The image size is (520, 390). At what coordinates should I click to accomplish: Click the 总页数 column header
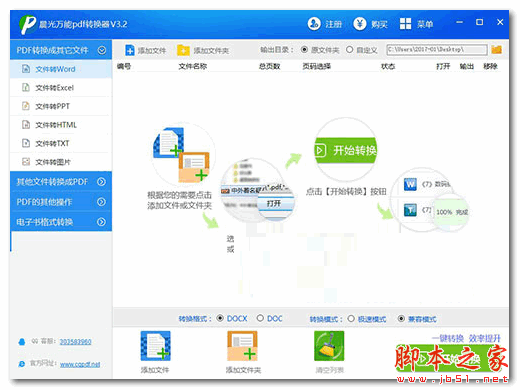(269, 66)
